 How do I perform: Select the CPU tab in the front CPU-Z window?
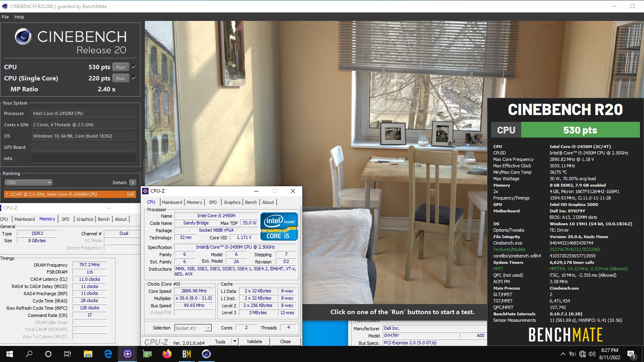point(151,202)
